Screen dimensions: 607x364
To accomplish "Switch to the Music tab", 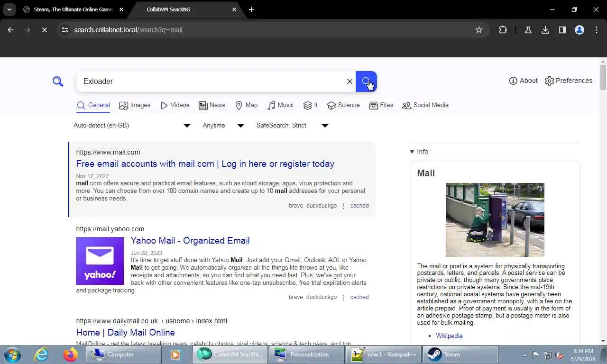I will click(x=281, y=105).
